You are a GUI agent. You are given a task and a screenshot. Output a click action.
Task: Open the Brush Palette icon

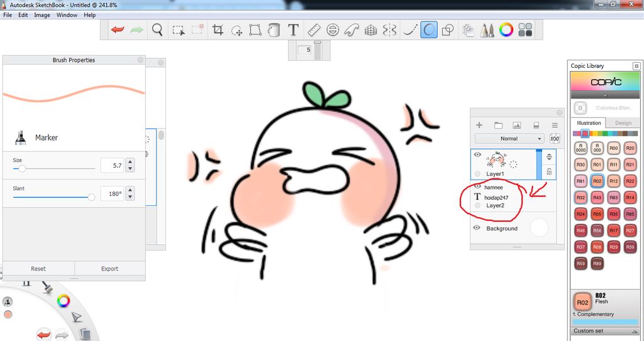[487, 30]
